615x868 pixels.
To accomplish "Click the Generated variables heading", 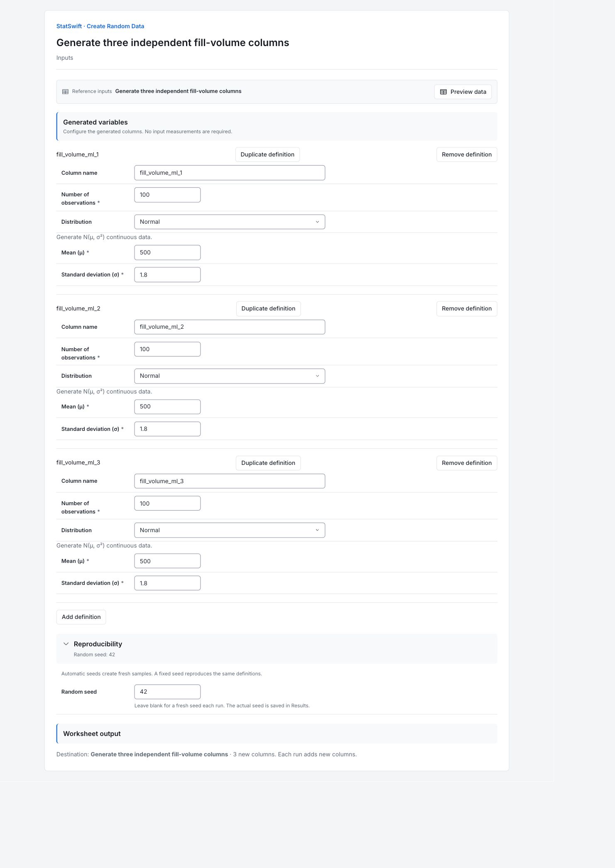I will point(96,122).
